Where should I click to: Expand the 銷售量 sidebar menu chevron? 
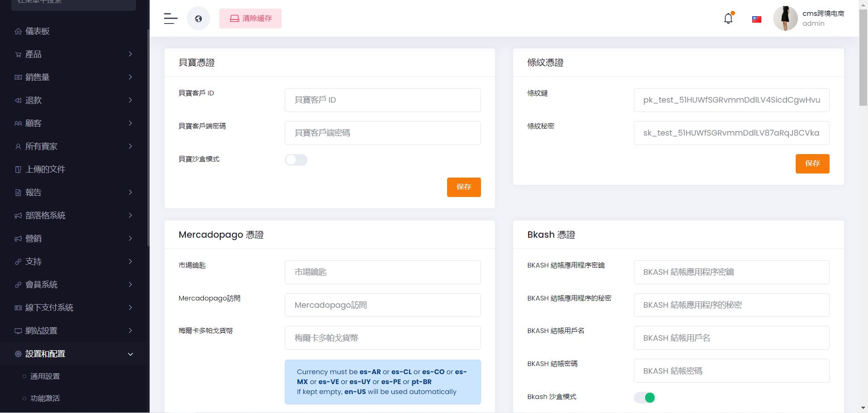click(130, 77)
